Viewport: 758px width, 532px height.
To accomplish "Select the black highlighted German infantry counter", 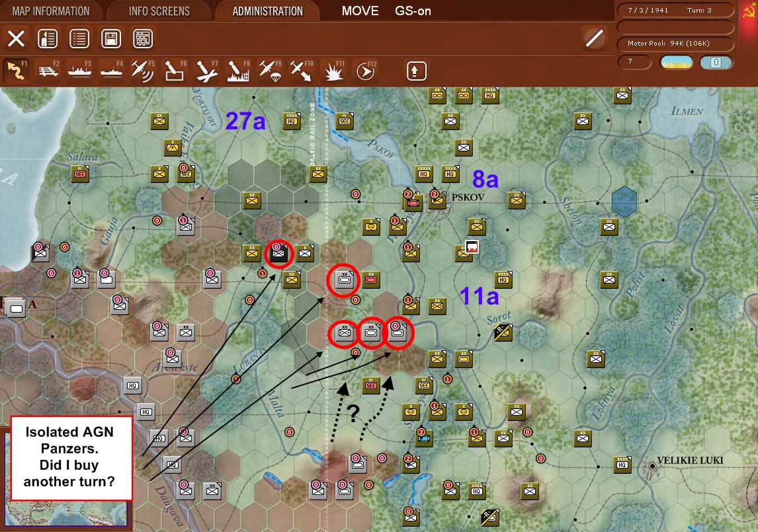I will (x=278, y=252).
